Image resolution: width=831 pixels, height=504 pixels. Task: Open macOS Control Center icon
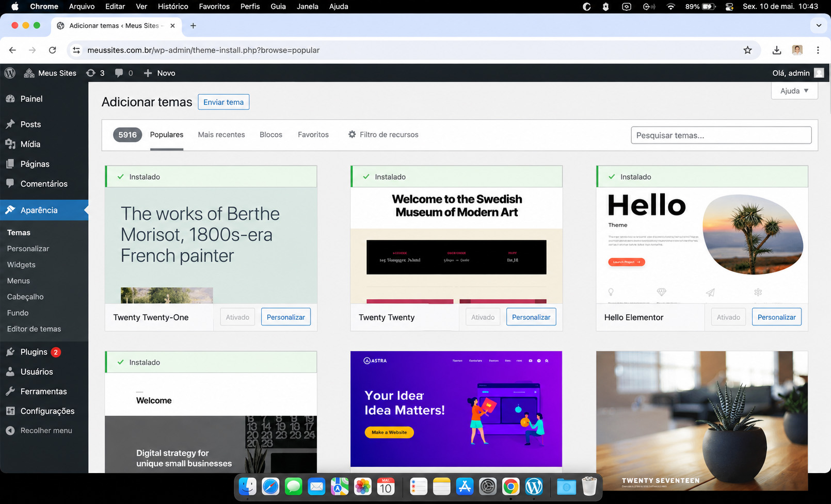point(729,7)
